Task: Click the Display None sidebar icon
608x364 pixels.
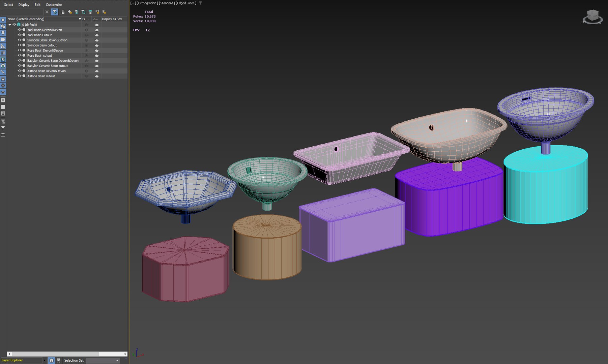Action: [3, 107]
